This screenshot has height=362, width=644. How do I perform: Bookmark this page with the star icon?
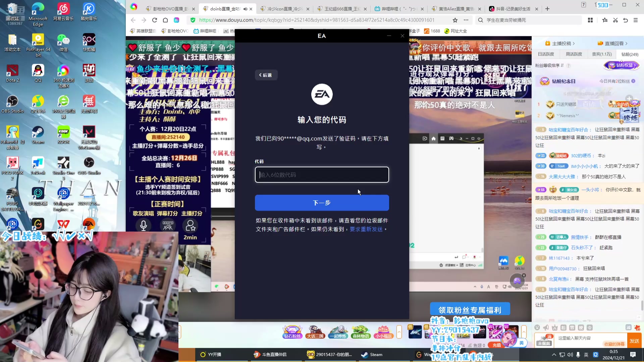pos(455,20)
